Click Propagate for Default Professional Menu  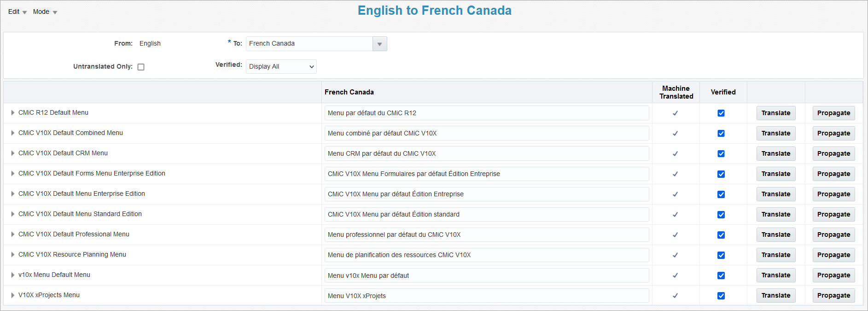[833, 235]
